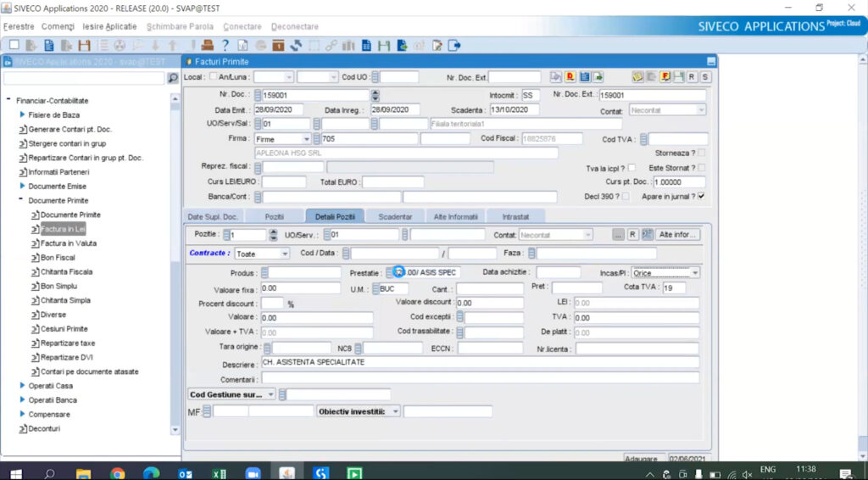Click Iesire Aplicatie in the menu bar
The height and width of the screenshot is (480, 868).
point(109,26)
